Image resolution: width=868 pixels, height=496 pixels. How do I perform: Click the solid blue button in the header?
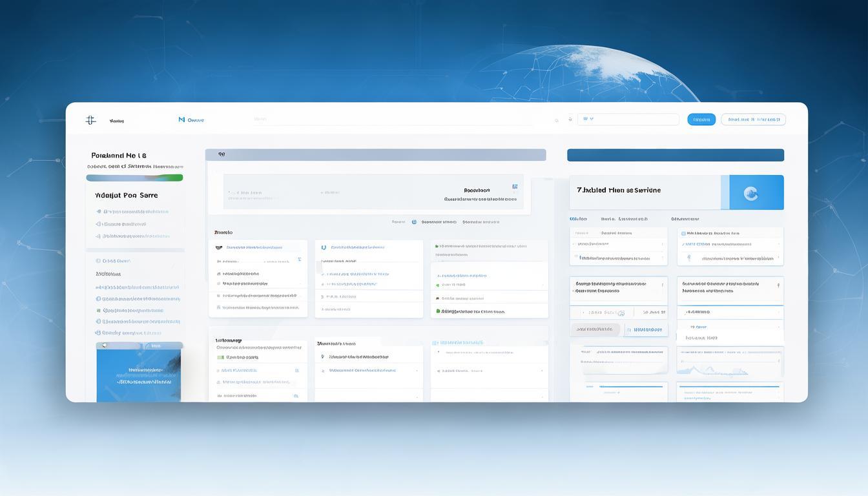click(x=701, y=119)
